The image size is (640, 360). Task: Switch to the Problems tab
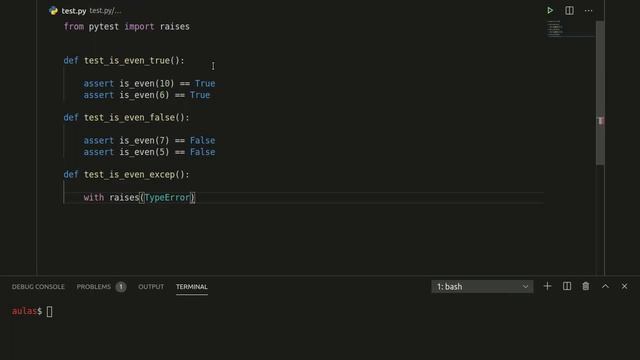[93, 287]
